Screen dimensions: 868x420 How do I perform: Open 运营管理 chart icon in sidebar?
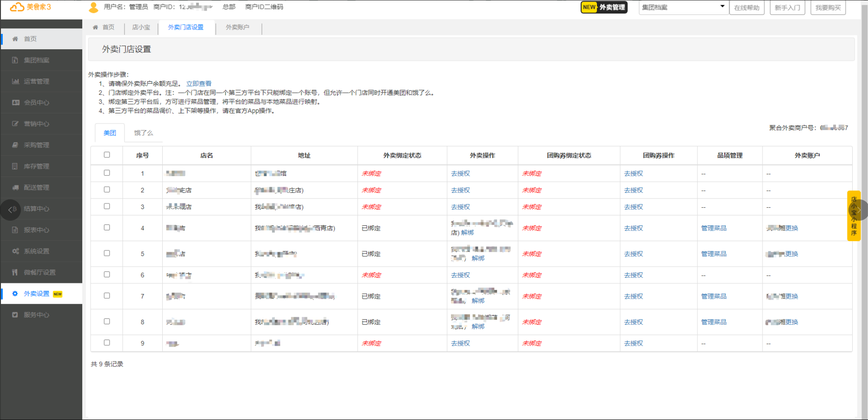[x=15, y=81]
